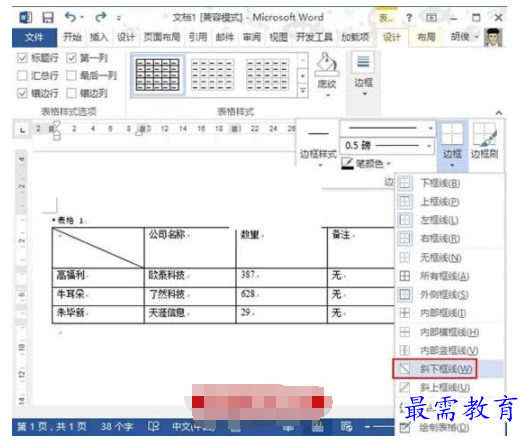Switch to the 引用 References tab
This screenshot has width=526, height=440.
[198, 37]
